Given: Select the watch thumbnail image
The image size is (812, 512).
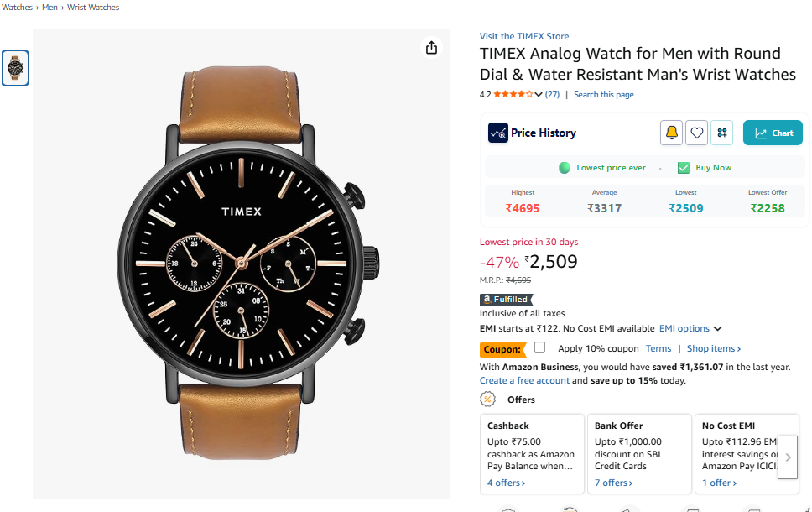Looking at the screenshot, I should pos(15,67).
